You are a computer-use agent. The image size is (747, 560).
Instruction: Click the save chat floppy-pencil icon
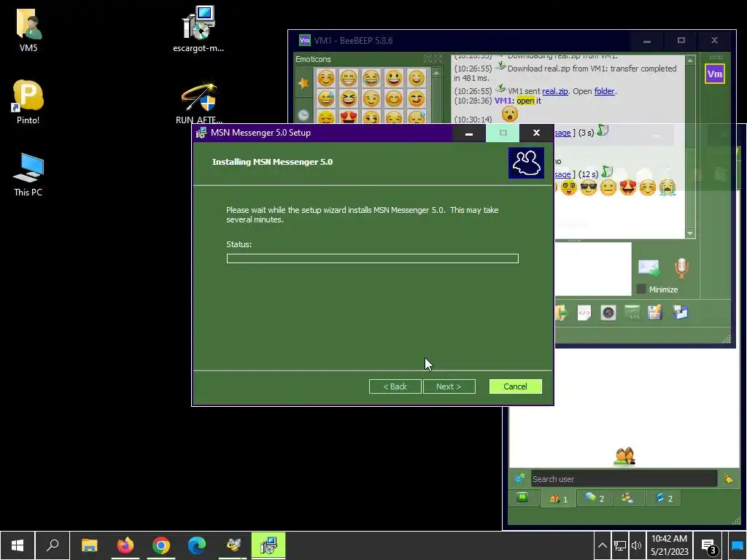(x=655, y=313)
